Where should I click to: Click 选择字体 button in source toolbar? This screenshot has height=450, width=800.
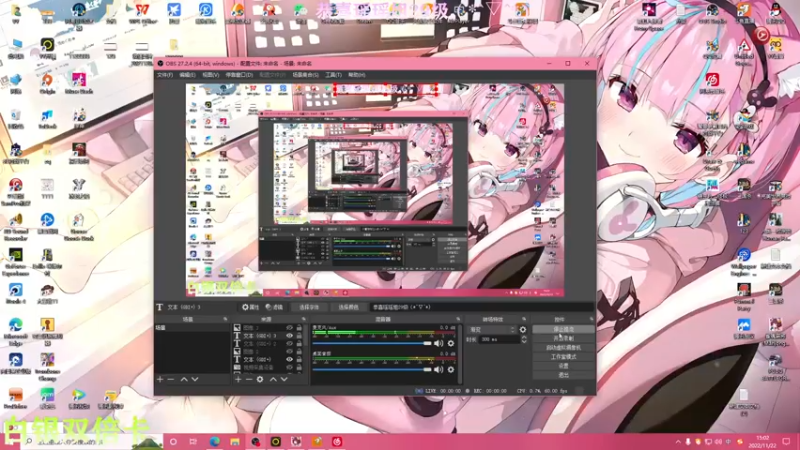(309, 307)
